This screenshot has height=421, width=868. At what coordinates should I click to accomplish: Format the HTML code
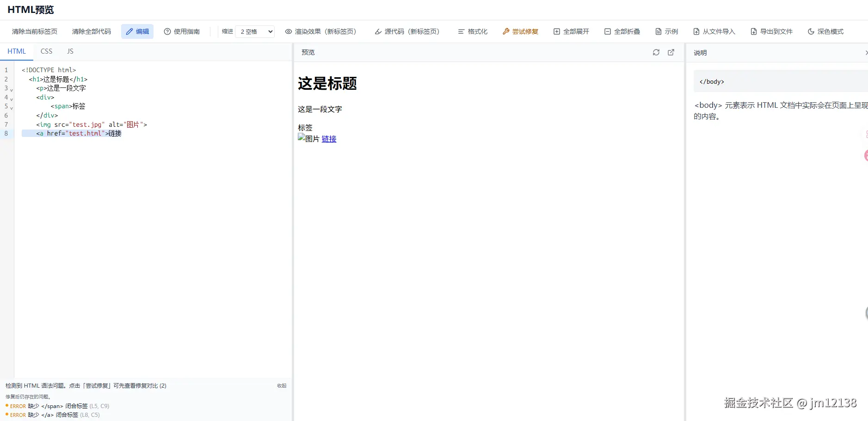472,31
